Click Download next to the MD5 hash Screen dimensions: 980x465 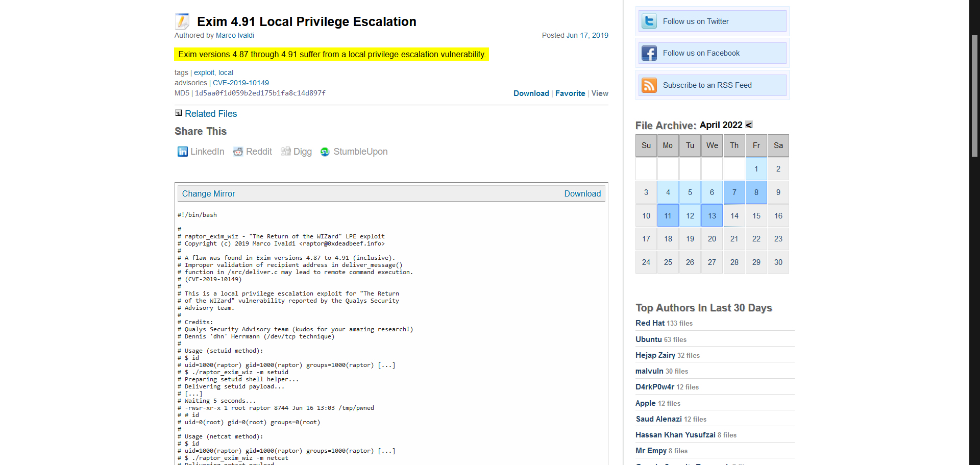coord(531,93)
